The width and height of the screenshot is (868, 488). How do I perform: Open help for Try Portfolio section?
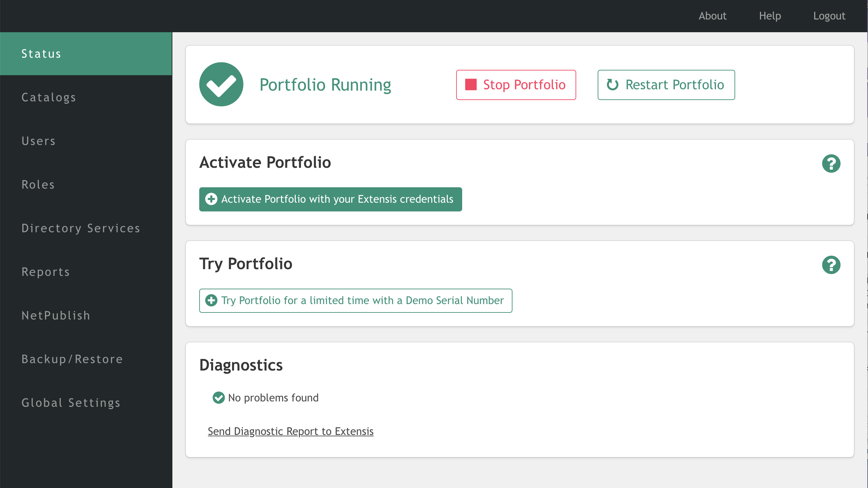coord(831,265)
